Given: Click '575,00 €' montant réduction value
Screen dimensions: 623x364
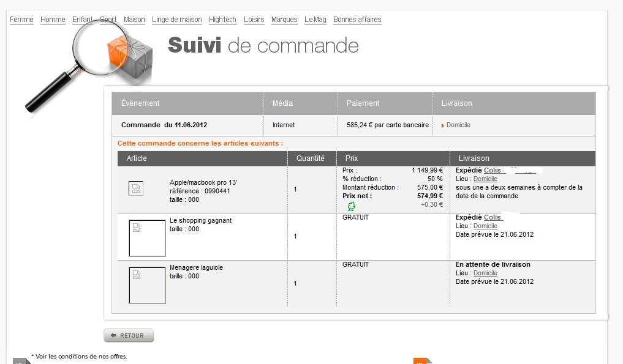Looking at the screenshot, I should pos(430,187).
